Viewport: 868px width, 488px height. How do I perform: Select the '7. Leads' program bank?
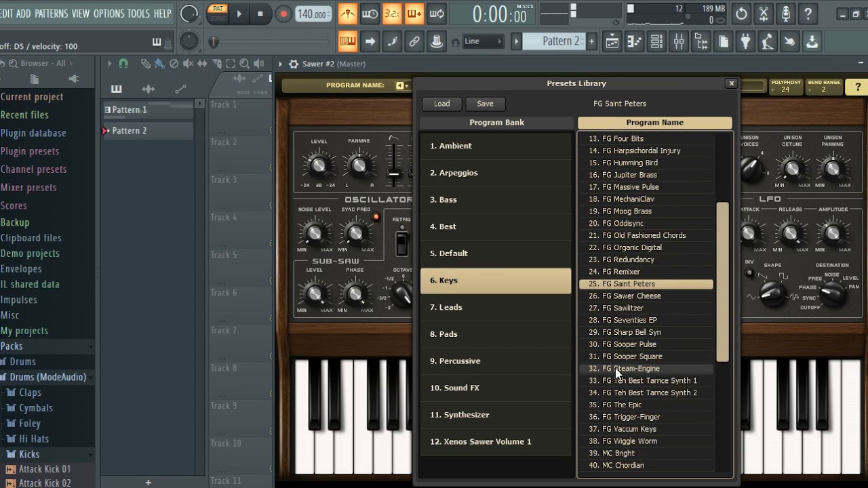coord(496,307)
